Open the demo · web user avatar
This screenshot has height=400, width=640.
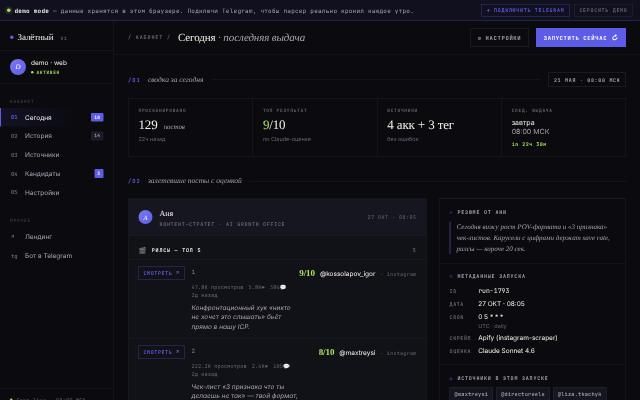click(x=18, y=67)
